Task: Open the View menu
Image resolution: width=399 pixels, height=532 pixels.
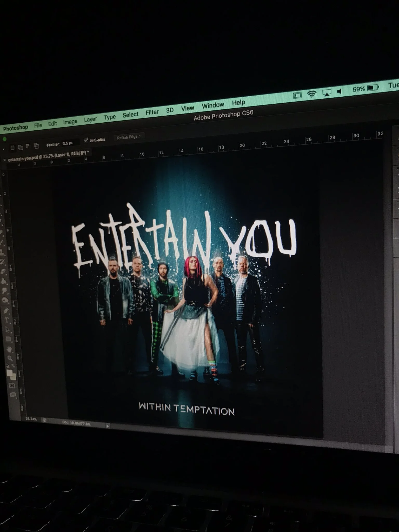Action: [188, 108]
